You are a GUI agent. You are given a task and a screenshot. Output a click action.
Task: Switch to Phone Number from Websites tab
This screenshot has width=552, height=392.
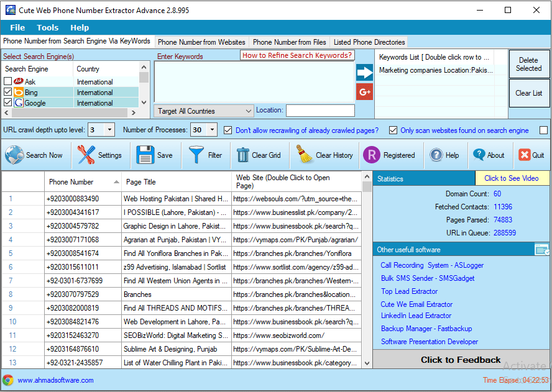pyautogui.click(x=201, y=42)
